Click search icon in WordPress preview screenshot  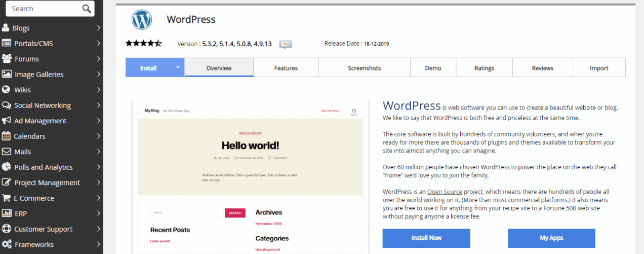tap(354, 111)
